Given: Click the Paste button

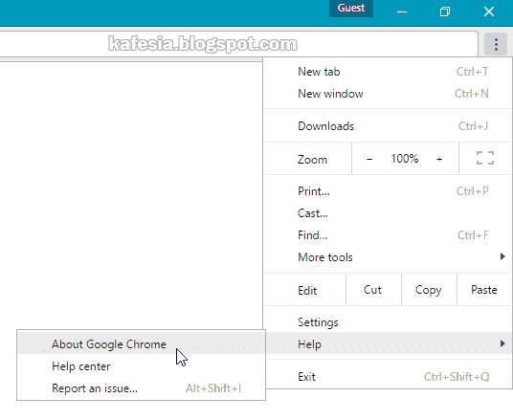Looking at the screenshot, I should (x=484, y=290).
